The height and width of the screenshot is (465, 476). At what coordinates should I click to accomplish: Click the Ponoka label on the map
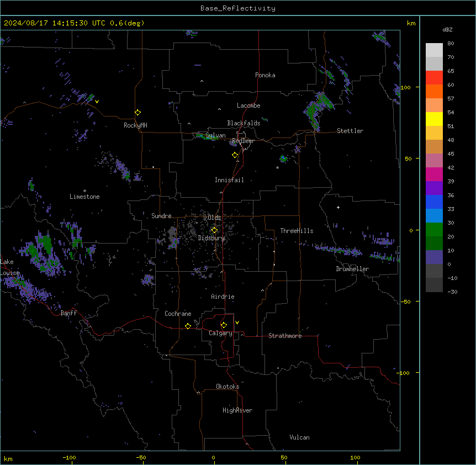point(265,75)
